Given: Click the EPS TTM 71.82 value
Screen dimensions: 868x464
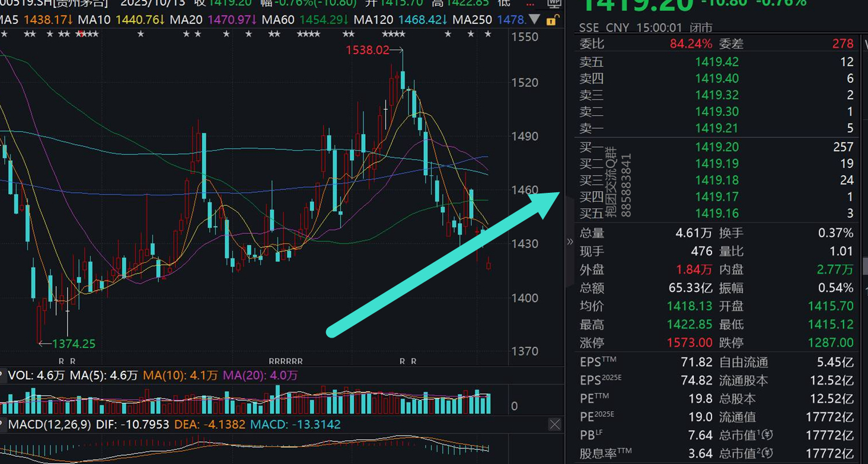Looking at the screenshot, I should (x=697, y=362).
